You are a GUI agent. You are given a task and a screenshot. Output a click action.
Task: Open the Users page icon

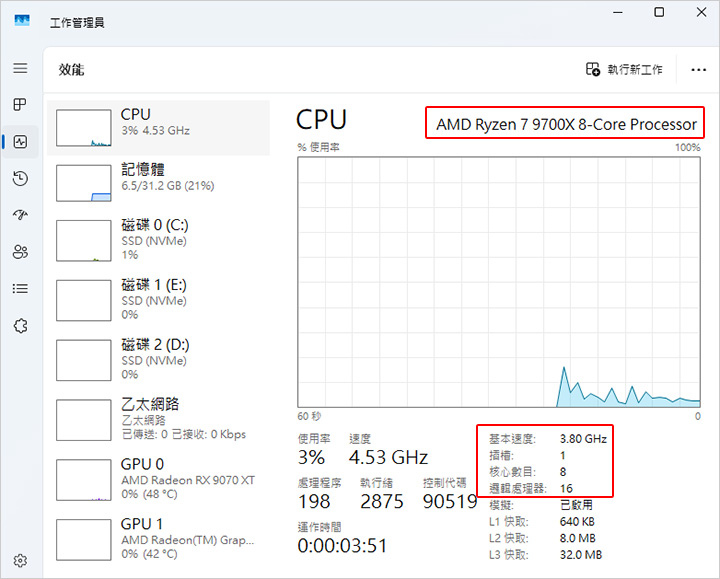20,252
